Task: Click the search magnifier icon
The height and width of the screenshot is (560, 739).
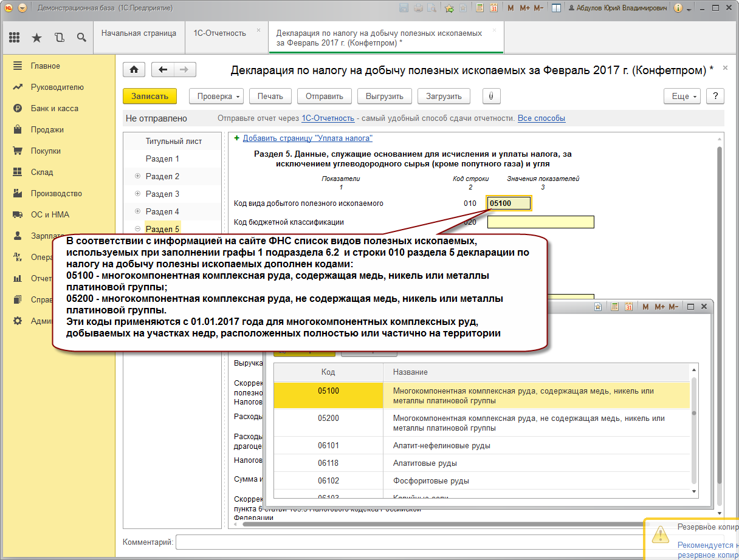Action: click(x=81, y=38)
